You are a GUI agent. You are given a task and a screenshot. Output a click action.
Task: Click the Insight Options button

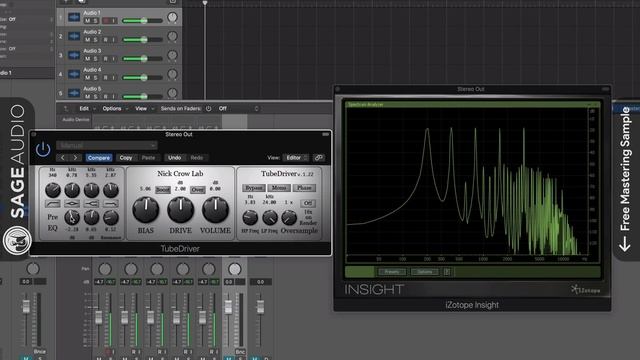[x=425, y=272]
